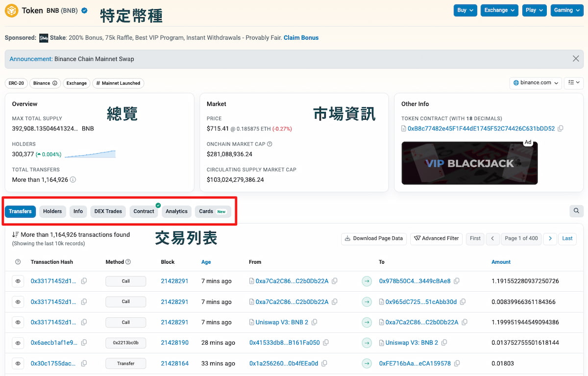Image resolution: width=588 pixels, height=376 pixels.
Task: Toggle eye preview for 0x30c1755dac row
Action: pos(18,363)
